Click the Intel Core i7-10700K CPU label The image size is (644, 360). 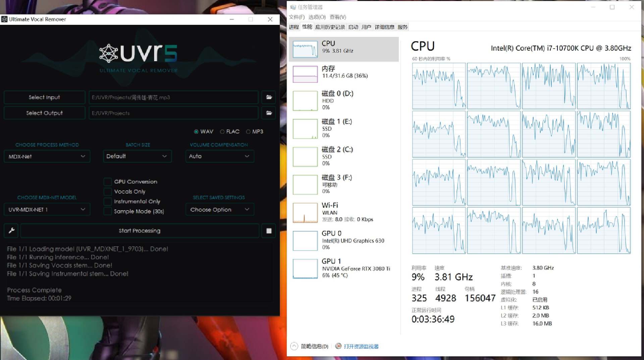point(561,48)
